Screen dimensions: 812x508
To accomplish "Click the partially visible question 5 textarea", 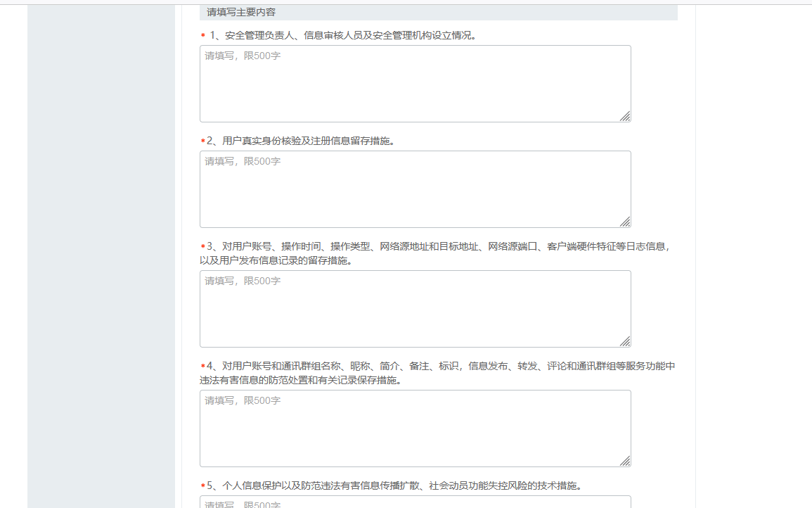I will pos(415,502).
